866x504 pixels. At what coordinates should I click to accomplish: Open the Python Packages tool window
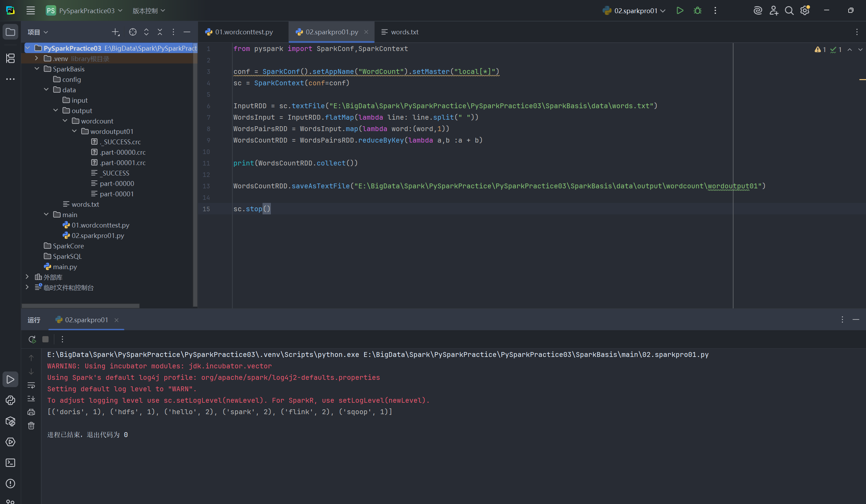[10, 421]
